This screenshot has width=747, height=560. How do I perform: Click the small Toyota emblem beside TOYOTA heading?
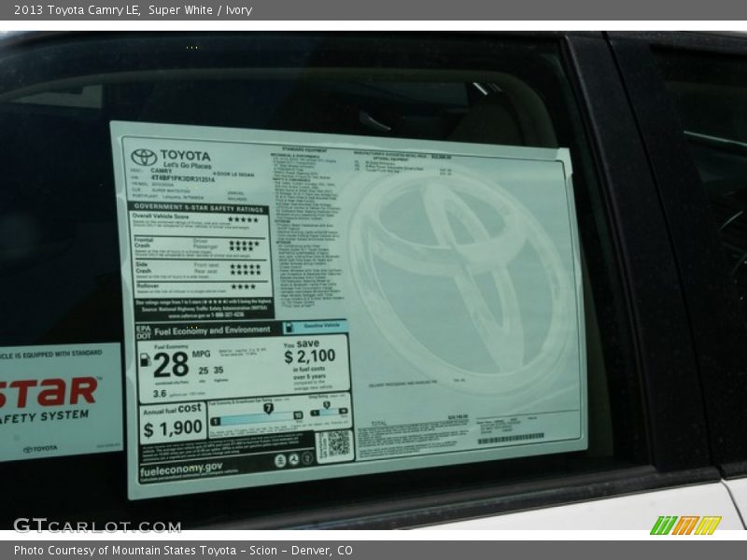(x=144, y=157)
